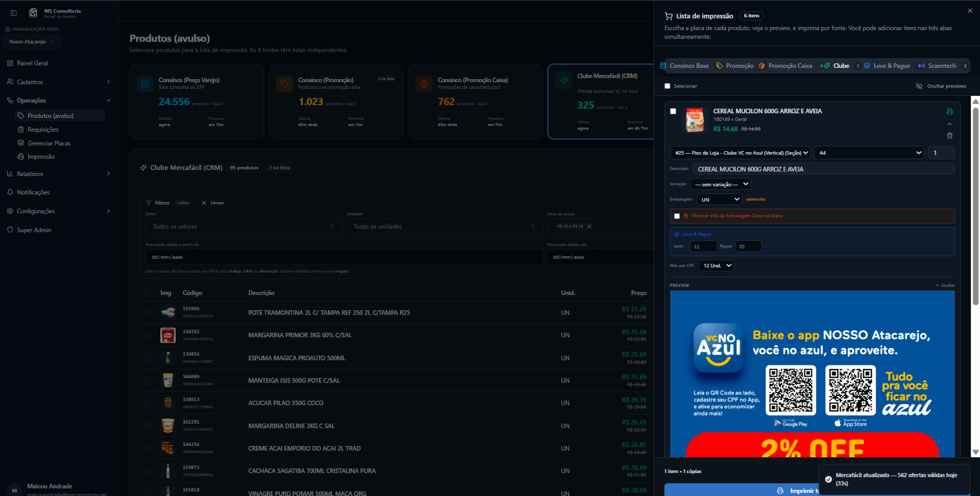980x496 pixels.
Task: Expand the Configurações menu section
Action: click(59, 211)
